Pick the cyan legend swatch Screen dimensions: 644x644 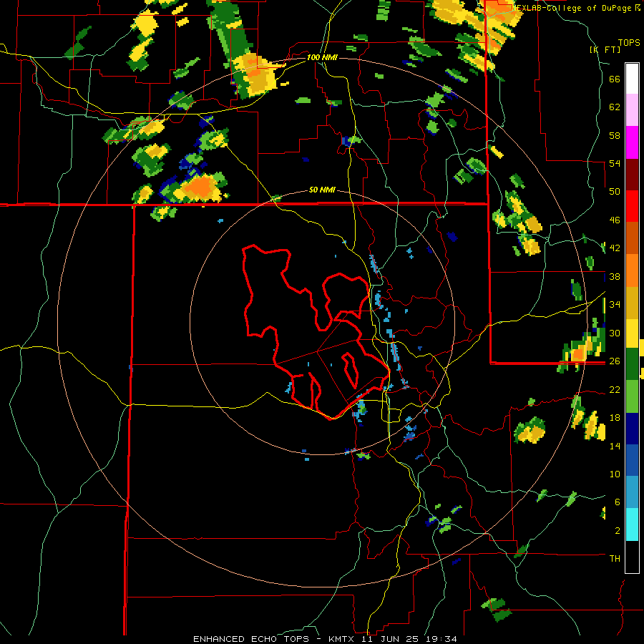click(x=632, y=525)
